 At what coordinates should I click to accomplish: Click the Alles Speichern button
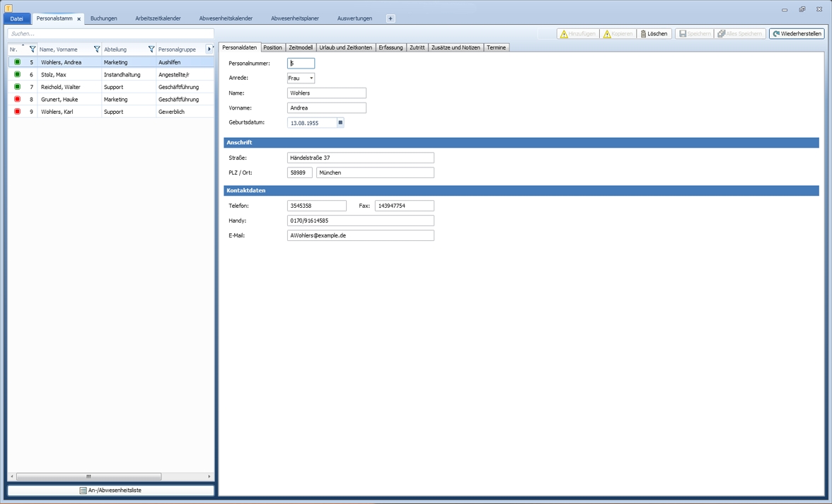(x=740, y=33)
